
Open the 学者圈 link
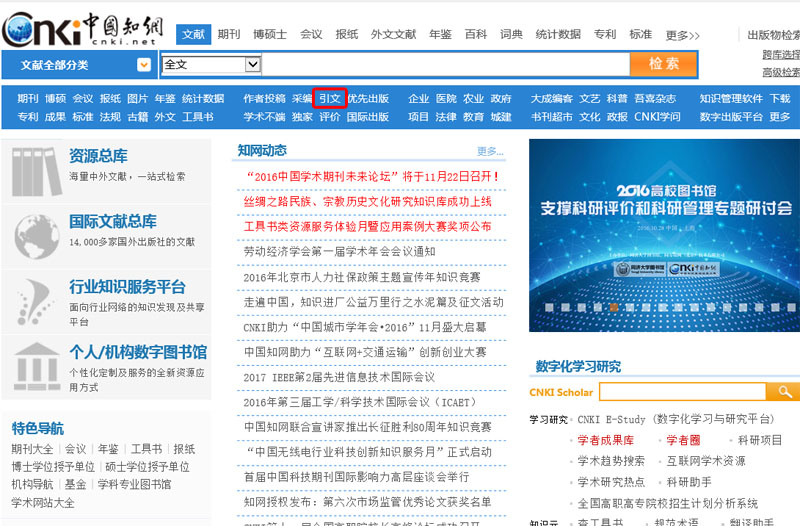[x=683, y=440]
